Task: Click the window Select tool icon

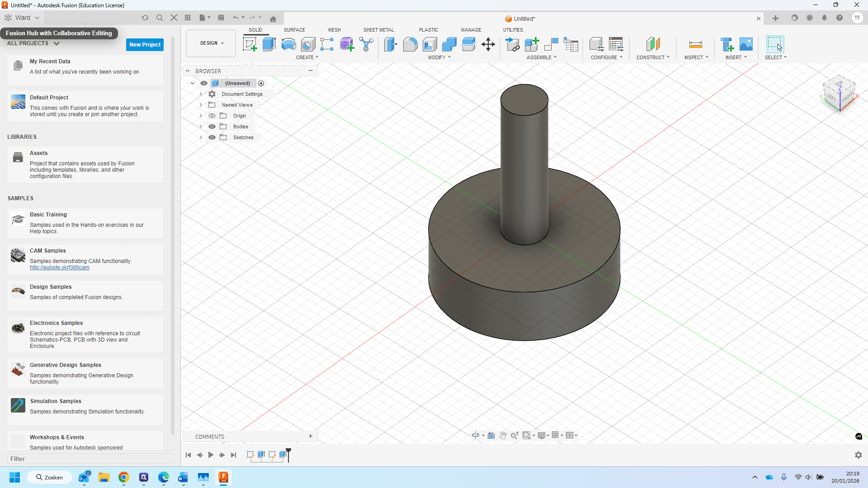Action: click(775, 44)
